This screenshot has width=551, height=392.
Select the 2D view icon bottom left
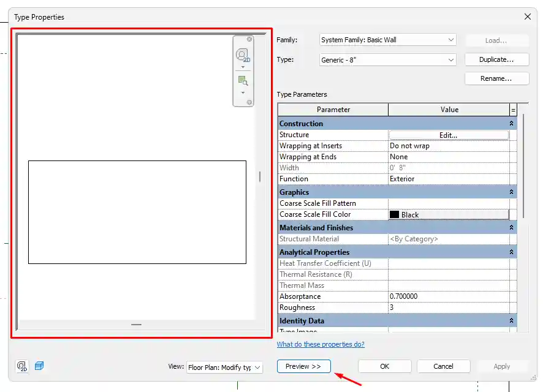pyautogui.click(x=22, y=365)
